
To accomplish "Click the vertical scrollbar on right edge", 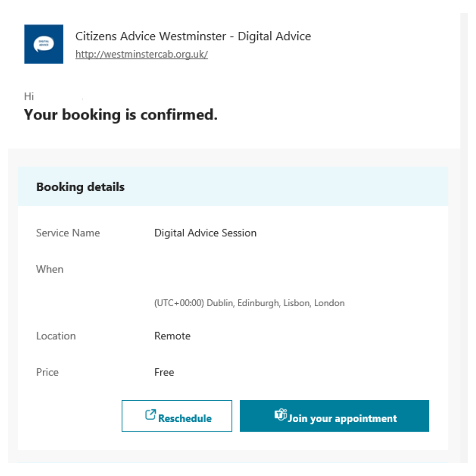I will coord(464,220).
